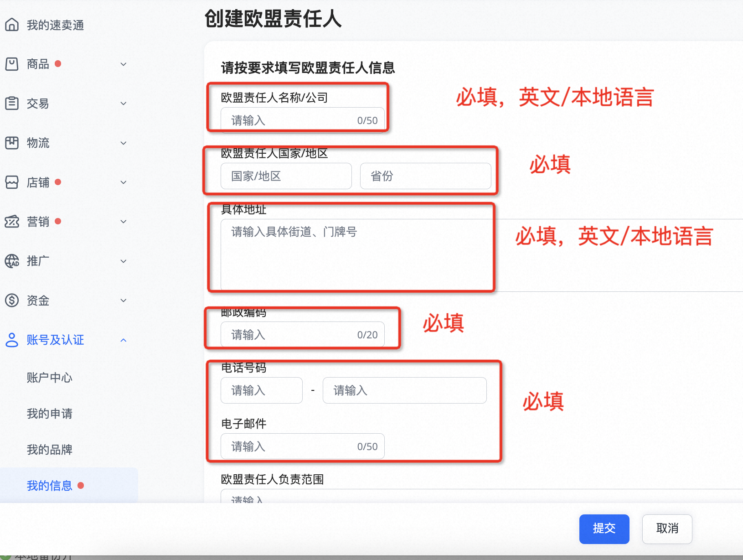Expand the 交易 menu chevron
743x560 pixels.
(123, 104)
